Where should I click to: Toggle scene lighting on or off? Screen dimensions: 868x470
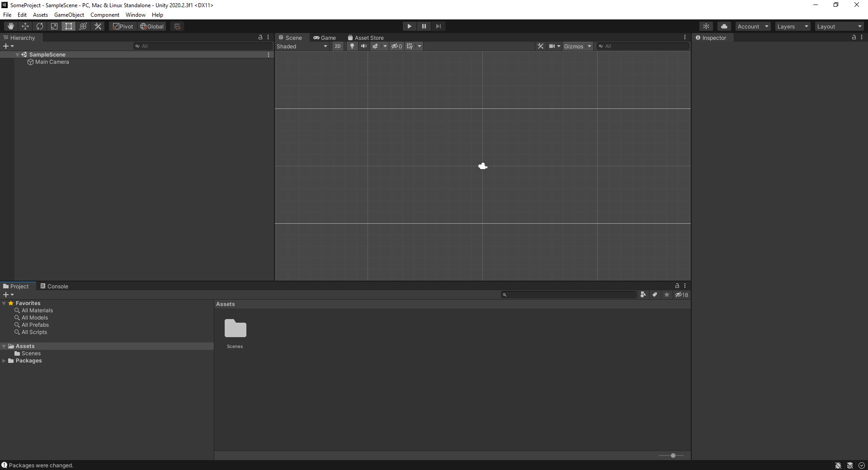click(x=352, y=46)
